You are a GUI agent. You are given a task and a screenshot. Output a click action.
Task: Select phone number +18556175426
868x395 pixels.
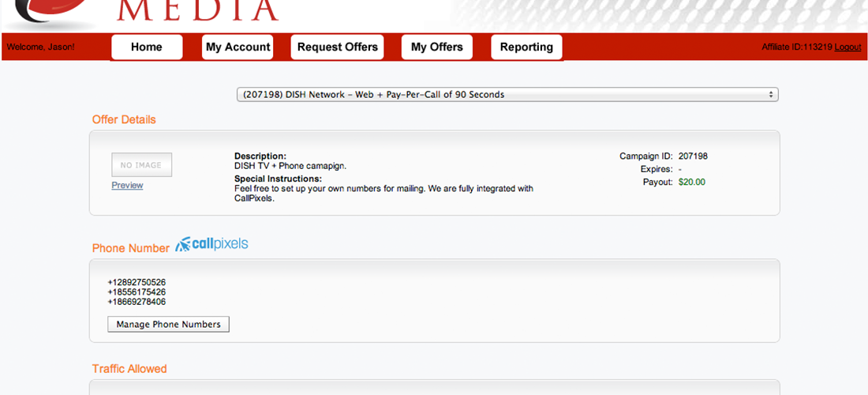coord(137,292)
